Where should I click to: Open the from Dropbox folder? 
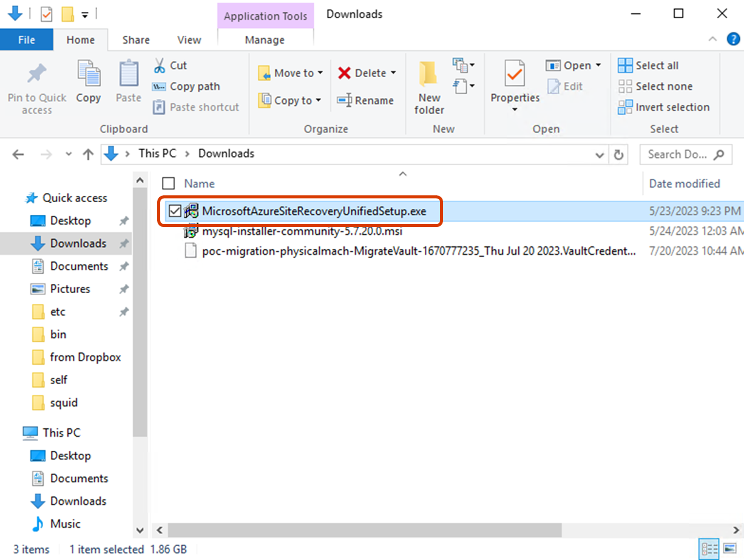pyautogui.click(x=86, y=357)
